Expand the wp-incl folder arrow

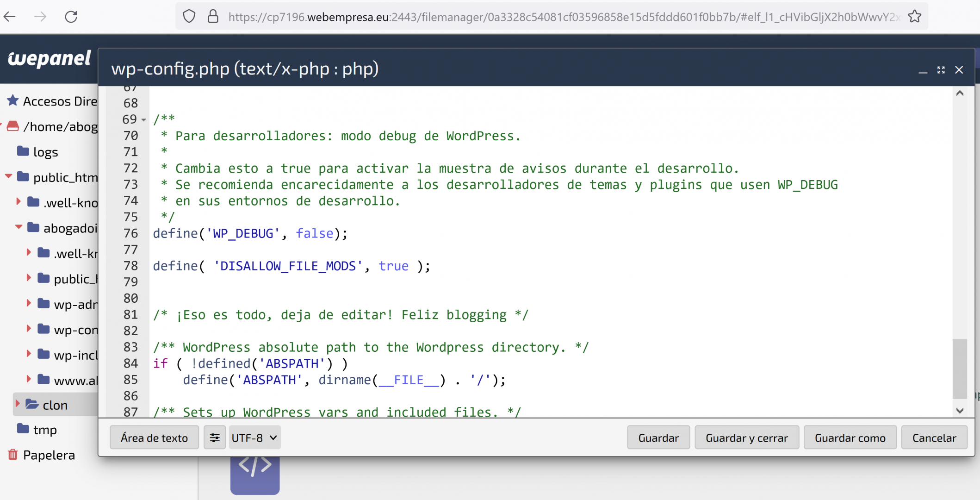pos(29,354)
